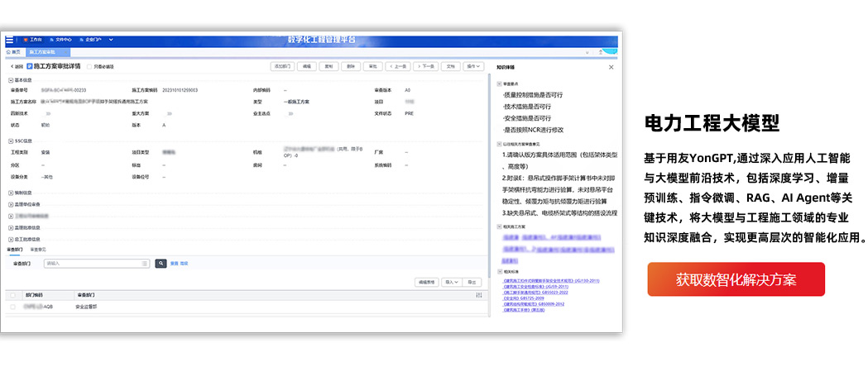Open the 操作 dropdown
868x367 pixels.
point(473,66)
